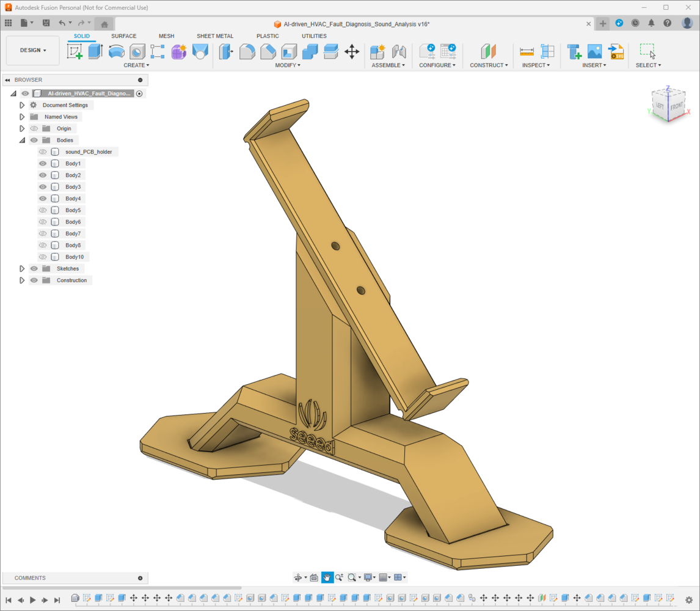700x611 pixels.
Task: Click the FRONT face of the ViewCube
Action: [x=676, y=106]
